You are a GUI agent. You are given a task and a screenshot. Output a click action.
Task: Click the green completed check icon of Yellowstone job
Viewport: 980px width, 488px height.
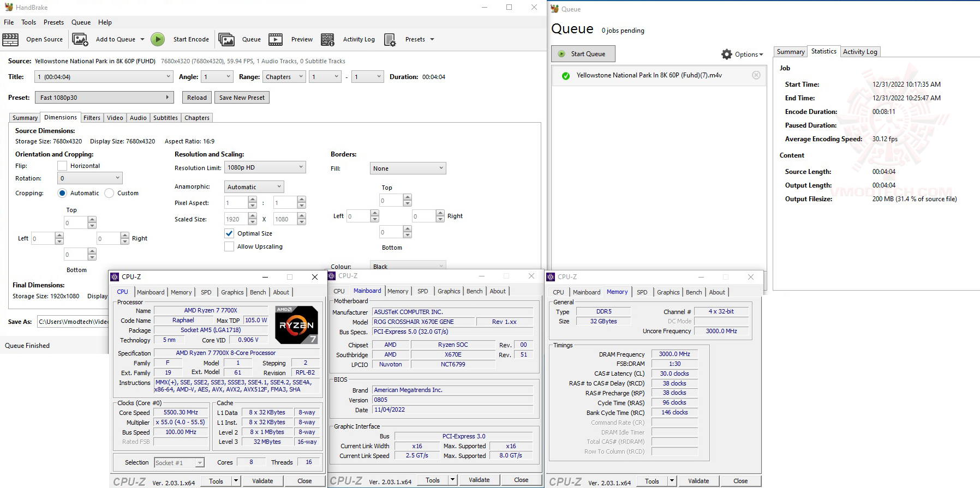point(566,76)
